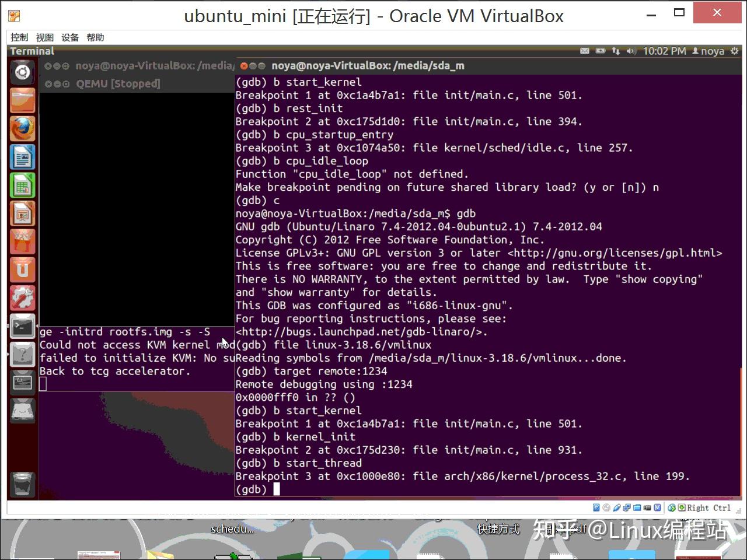This screenshot has width=747, height=560.
Task: Open Firefox from the launcher
Action: click(x=22, y=128)
